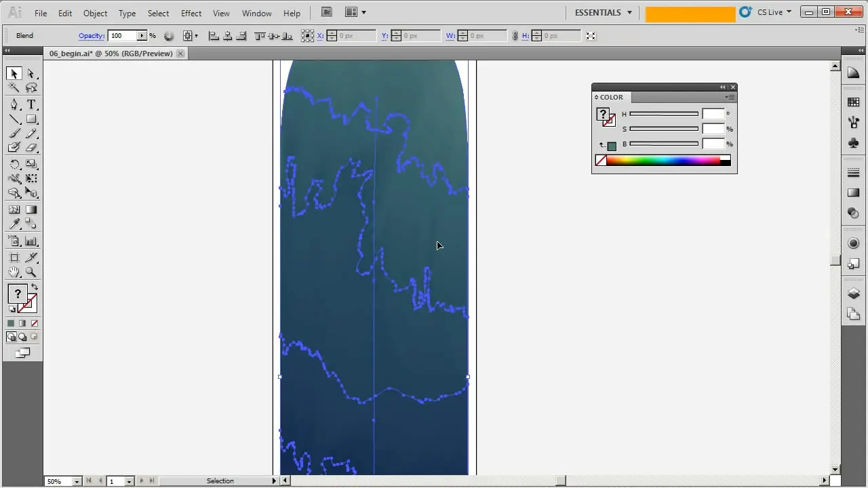This screenshot has width=868, height=488.
Task: Open the Effect menu
Action: [x=191, y=13]
